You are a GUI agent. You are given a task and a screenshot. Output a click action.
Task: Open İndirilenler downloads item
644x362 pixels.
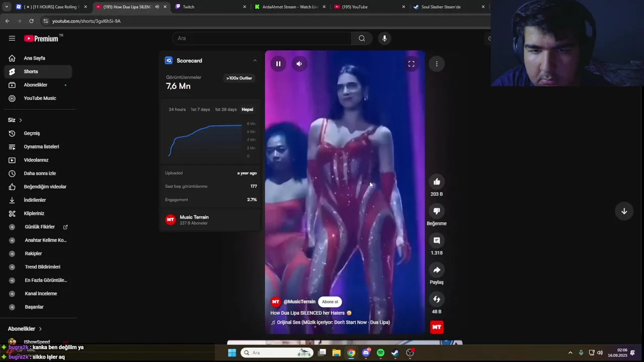[38, 200]
